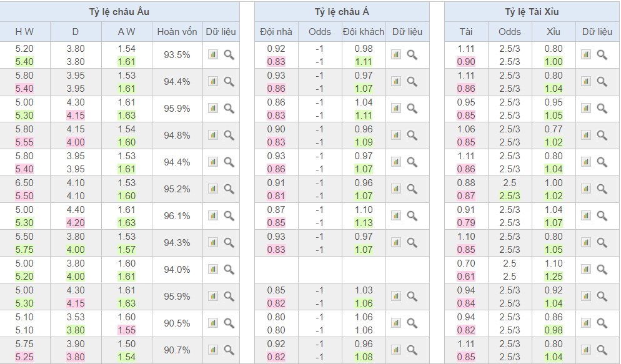The width and height of the screenshot is (621, 364).
Task: Click magnifier icon in the 90.5% payout row
Action: coord(229,323)
